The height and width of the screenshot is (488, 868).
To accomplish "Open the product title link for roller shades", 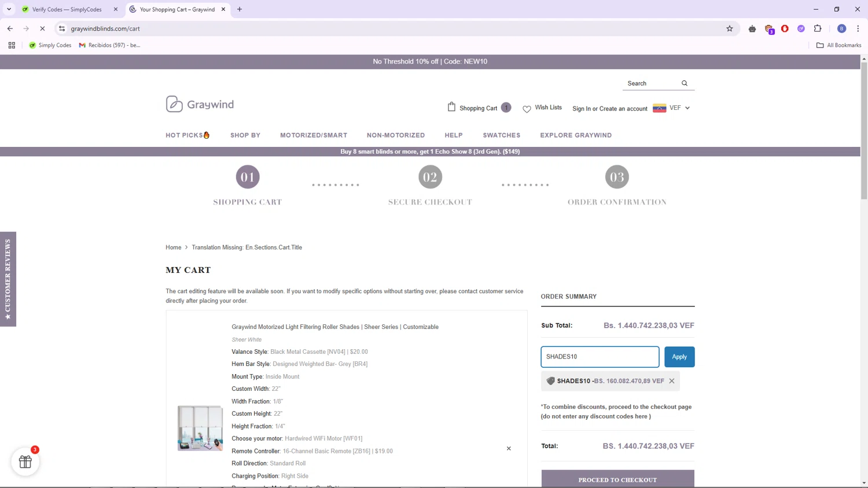I will (x=335, y=327).
